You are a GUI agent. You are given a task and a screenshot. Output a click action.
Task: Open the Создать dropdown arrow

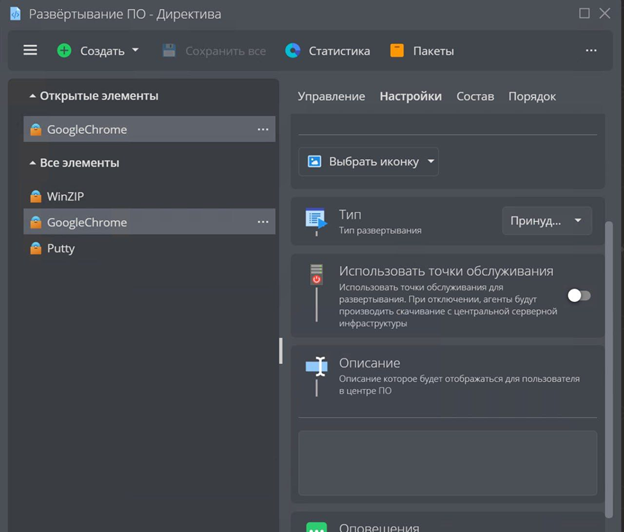point(135,50)
